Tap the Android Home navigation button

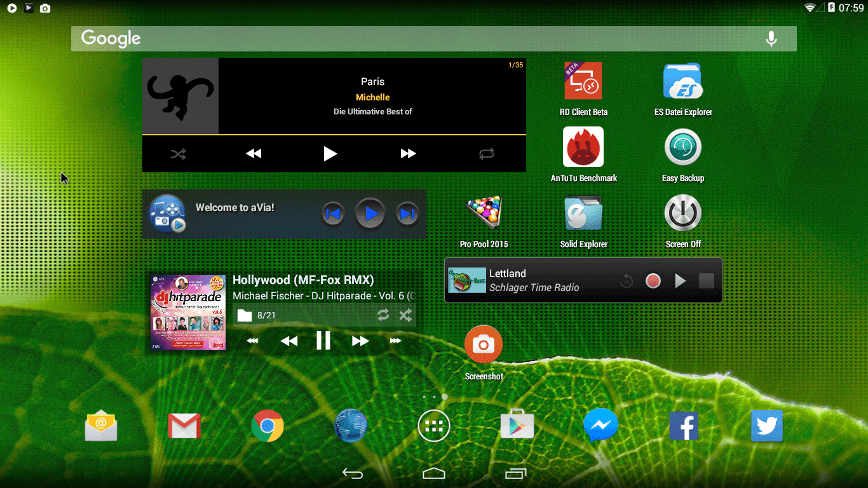434,473
